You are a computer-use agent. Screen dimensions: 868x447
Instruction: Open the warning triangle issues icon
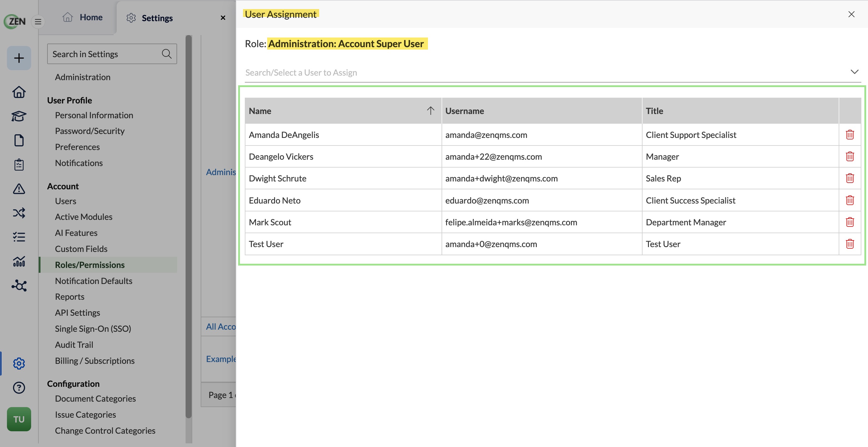pyautogui.click(x=19, y=189)
